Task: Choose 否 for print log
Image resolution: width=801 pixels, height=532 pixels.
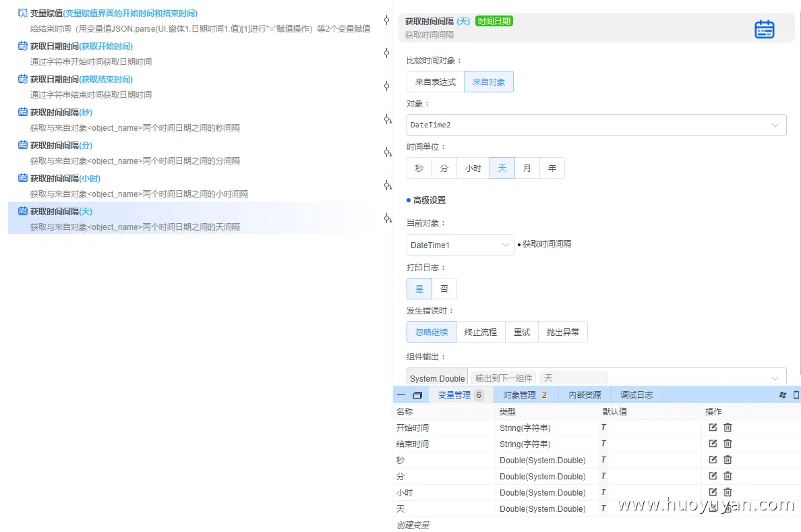Action: [444, 289]
